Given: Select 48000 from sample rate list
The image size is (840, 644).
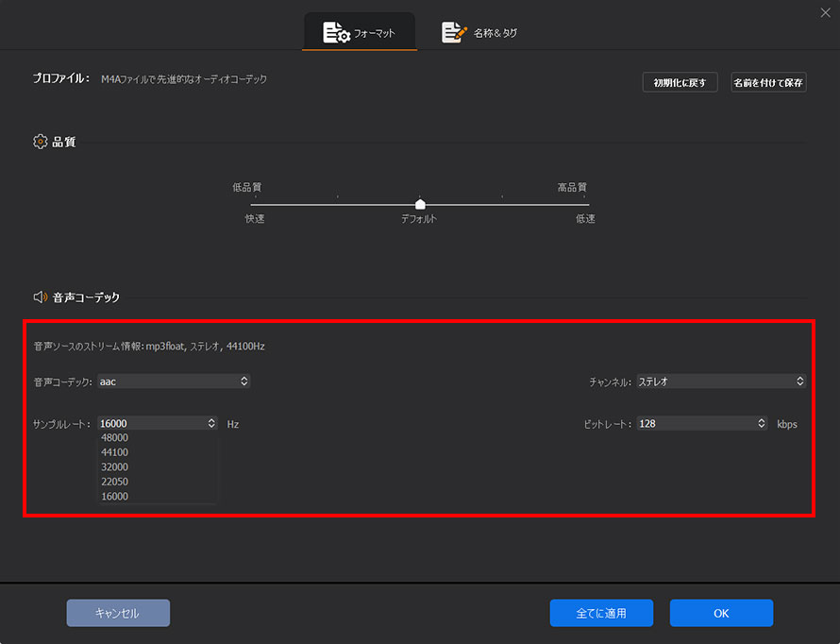Looking at the screenshot, I should pos(115,438).
